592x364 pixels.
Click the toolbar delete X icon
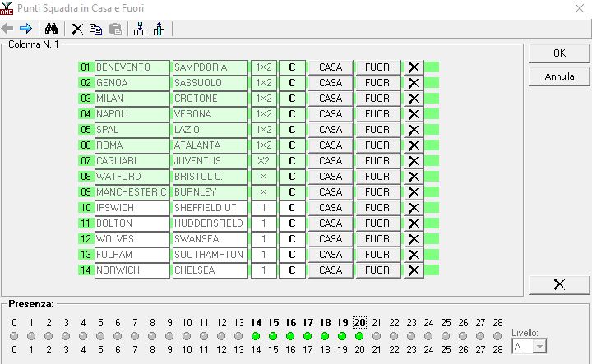click(x=77, y=29)
